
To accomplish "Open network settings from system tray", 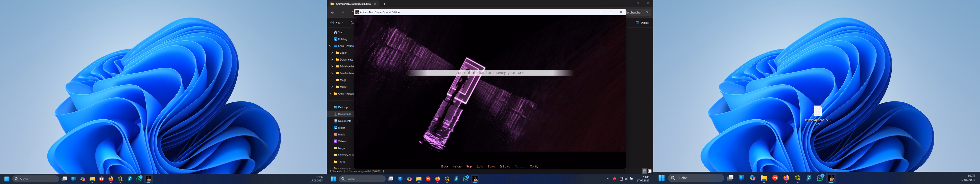I will [621, 179].
